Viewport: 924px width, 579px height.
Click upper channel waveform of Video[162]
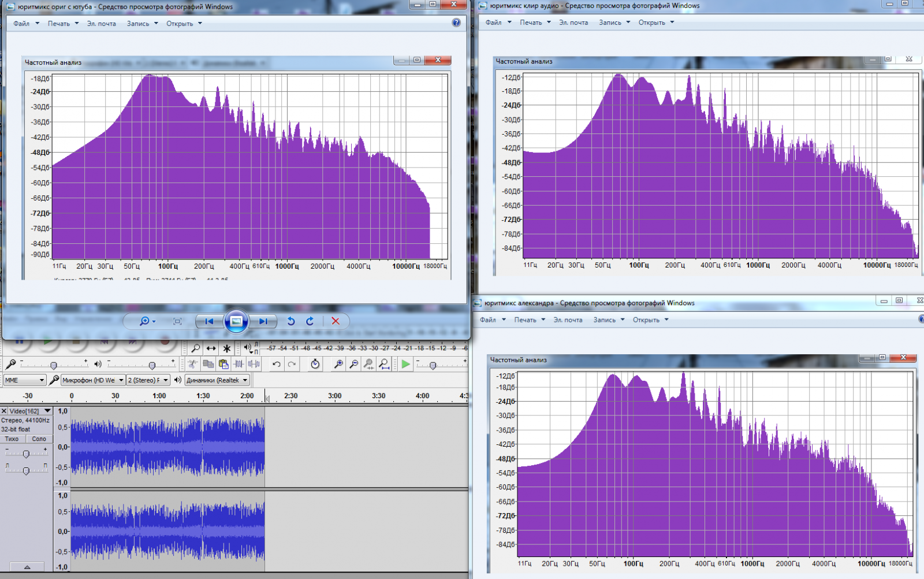(167, 447)
